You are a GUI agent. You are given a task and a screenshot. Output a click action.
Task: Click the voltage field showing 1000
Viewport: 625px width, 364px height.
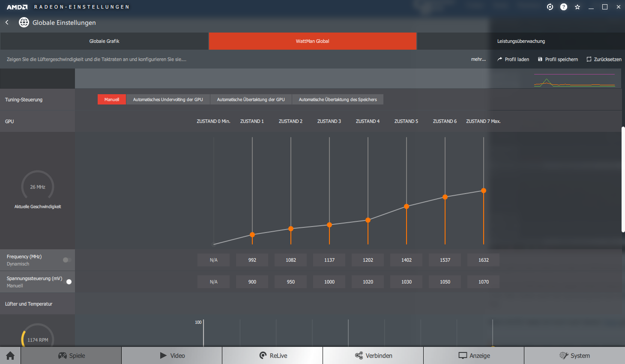(x=329, y=282)
